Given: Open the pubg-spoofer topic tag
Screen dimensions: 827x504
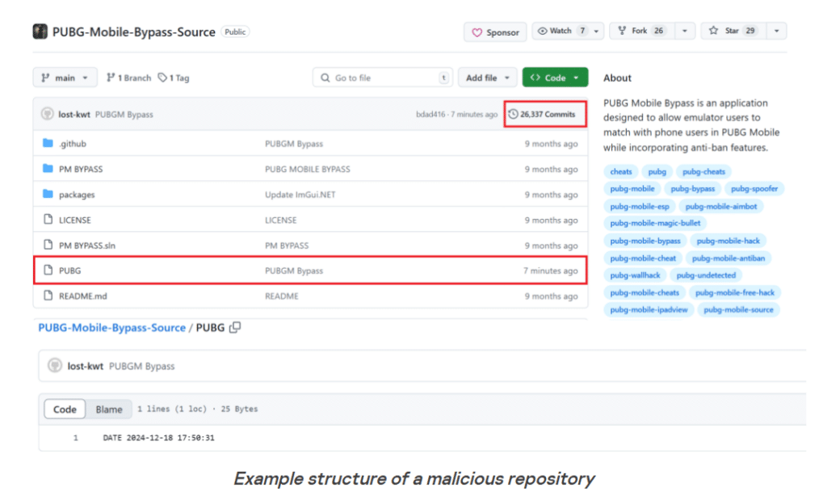Looking at the screenshot, I should 754,189.
